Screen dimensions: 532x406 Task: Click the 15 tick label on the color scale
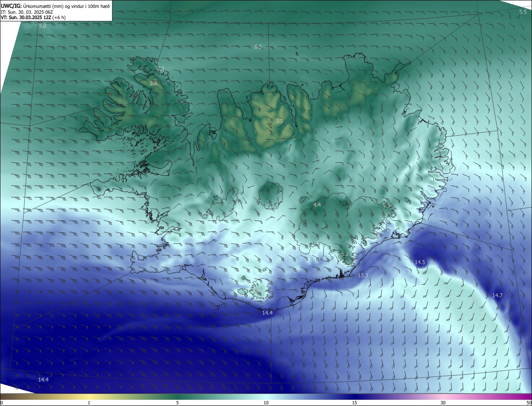click(355, 403)
